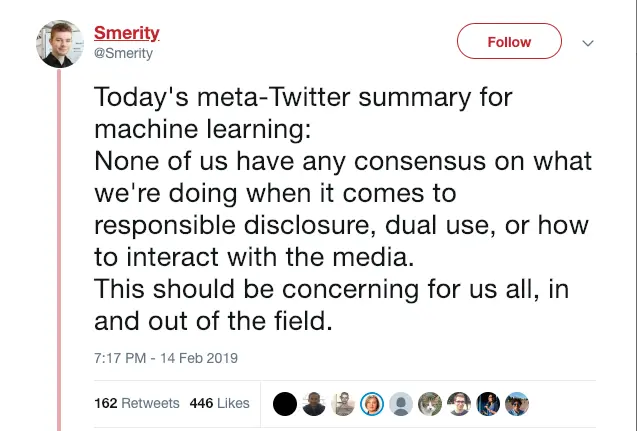Open the second-to-last liker avatar
The image size is (637, 431).
click(x=488, y=403)
